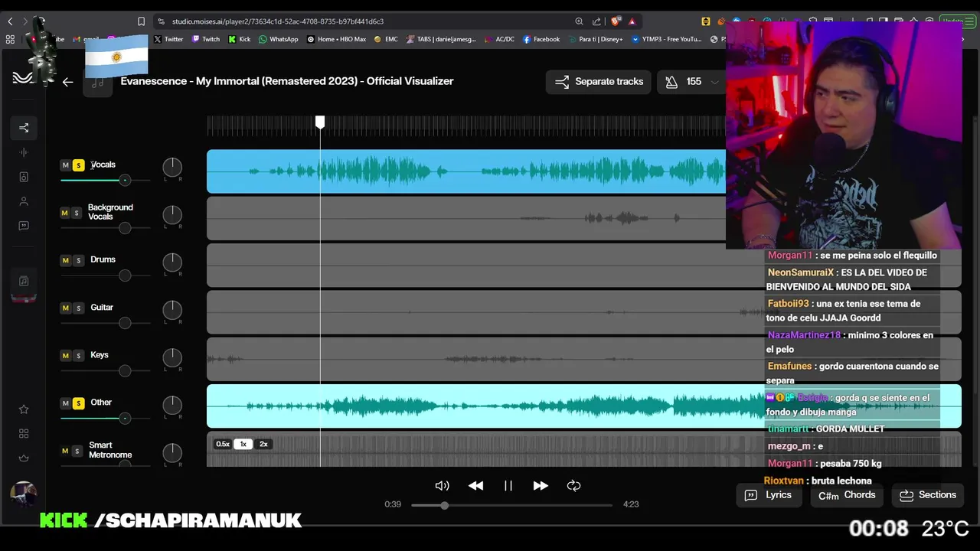Expand the 155 BPM tempo dropdown
Image resolution: width=980 pixels, height=551 pixels.
(714, 82)
